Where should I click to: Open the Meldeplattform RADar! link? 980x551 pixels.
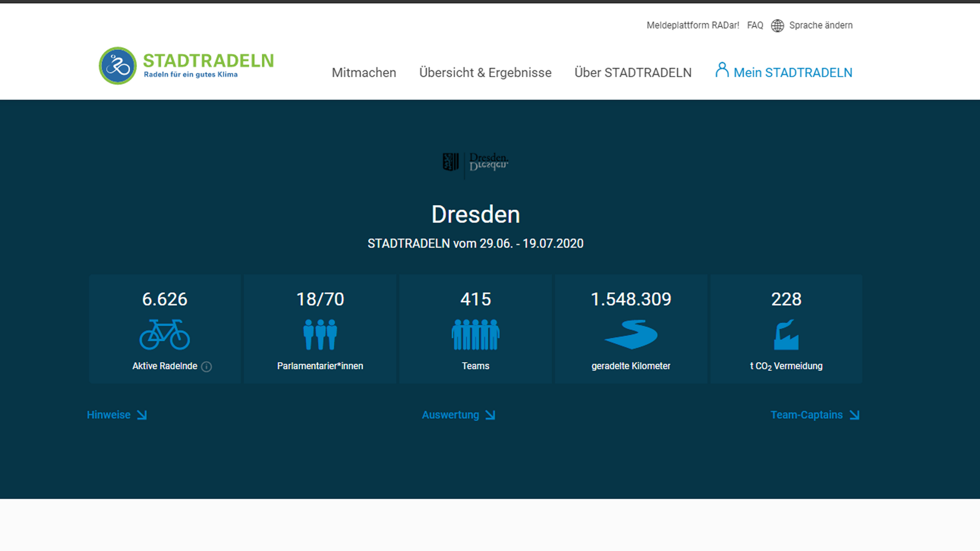pos(693,26)
